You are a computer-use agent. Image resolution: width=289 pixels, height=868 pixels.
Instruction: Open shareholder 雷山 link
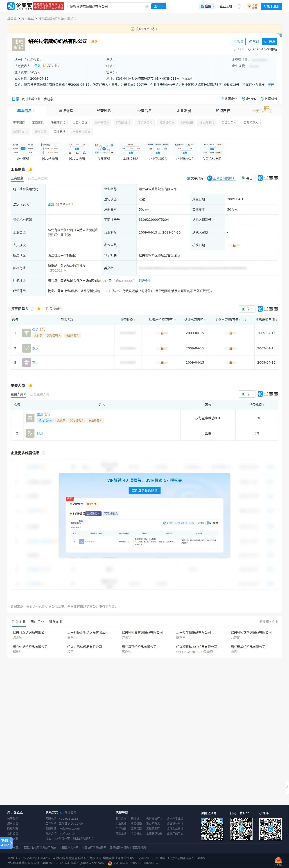click(35, 362)
